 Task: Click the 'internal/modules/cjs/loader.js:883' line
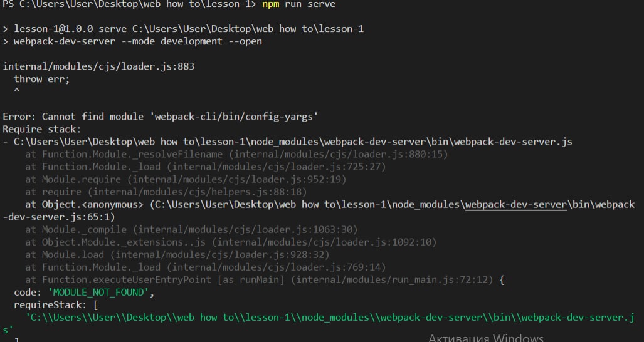tap(98, 66)
